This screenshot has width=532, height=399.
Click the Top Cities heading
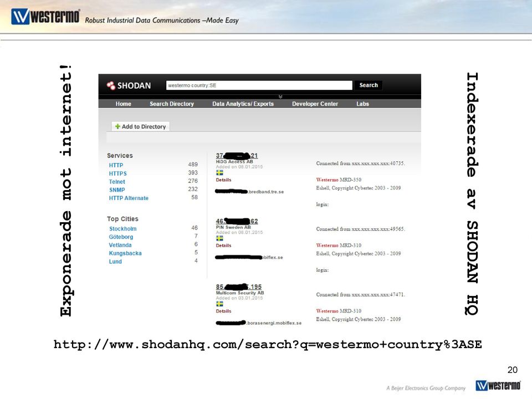[x=122, y=219]
